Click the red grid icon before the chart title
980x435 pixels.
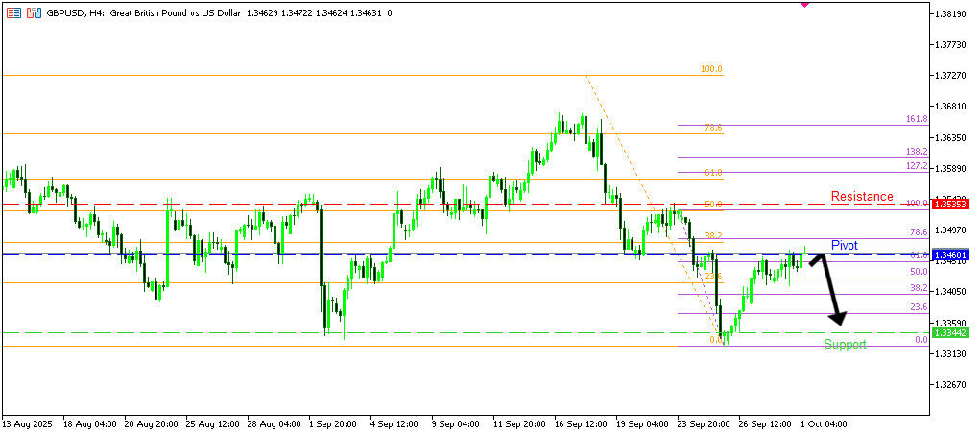(13, 14)
